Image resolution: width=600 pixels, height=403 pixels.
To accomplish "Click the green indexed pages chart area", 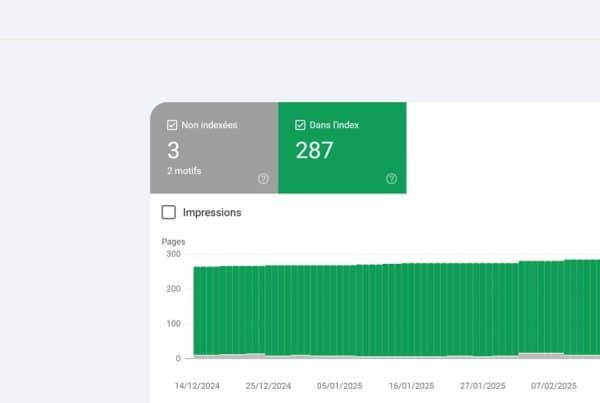I will coord(396,309).
